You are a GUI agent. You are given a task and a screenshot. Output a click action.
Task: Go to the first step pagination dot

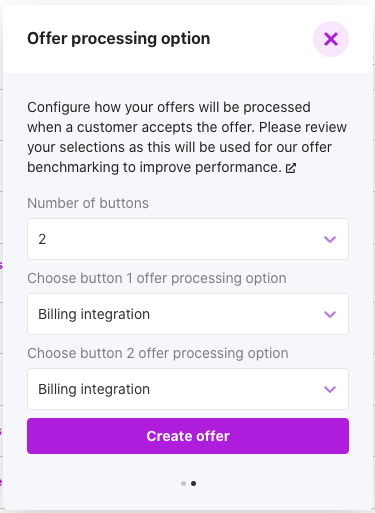point(183,483)
